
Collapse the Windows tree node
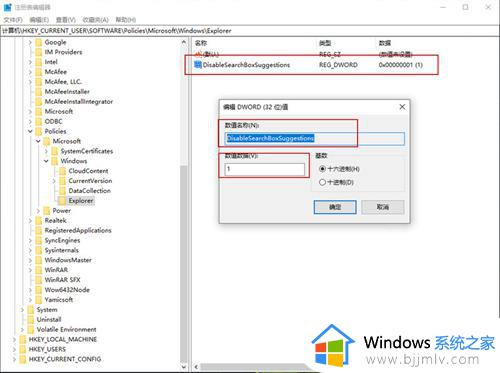pyautogui.click(x=46, y=161)
